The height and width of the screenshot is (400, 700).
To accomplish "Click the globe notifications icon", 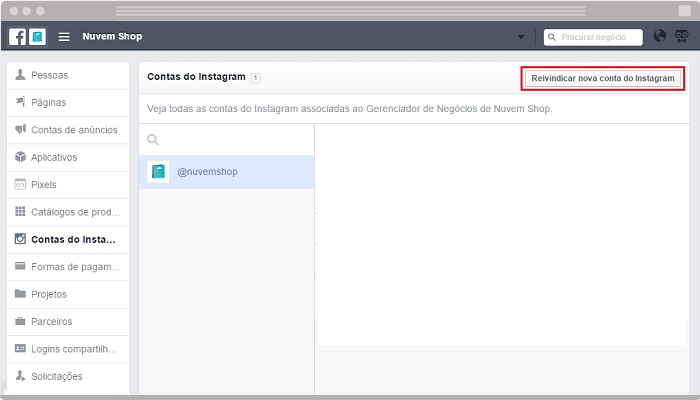I will pyautogui.click(x=660, y=36).
